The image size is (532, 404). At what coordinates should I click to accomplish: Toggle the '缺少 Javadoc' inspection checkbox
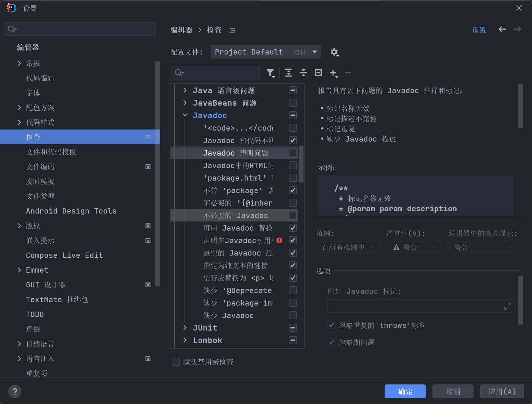click(x=293, y=315)
